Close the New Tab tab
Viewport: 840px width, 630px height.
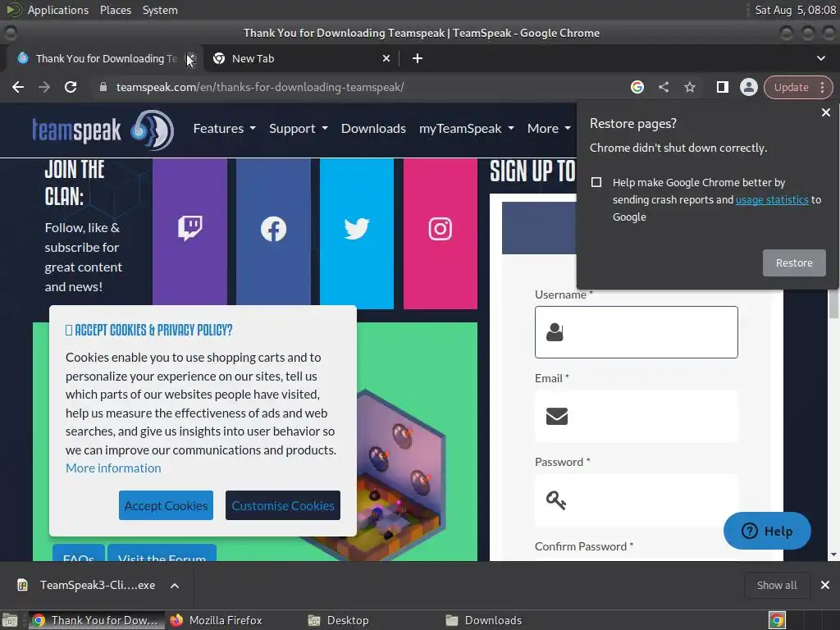point(386,58)
